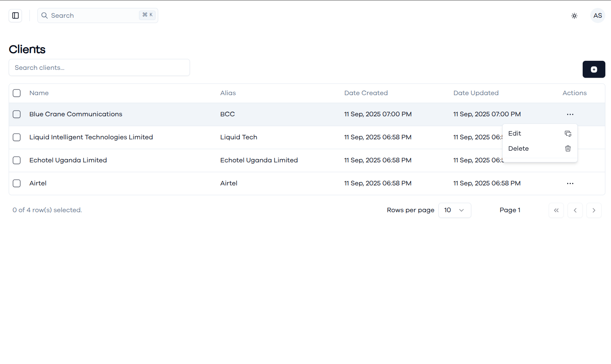Go to next page arrow

(594, 210)
